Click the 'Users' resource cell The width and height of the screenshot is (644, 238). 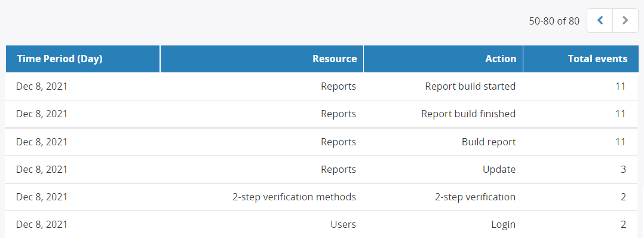pos(344,224)
